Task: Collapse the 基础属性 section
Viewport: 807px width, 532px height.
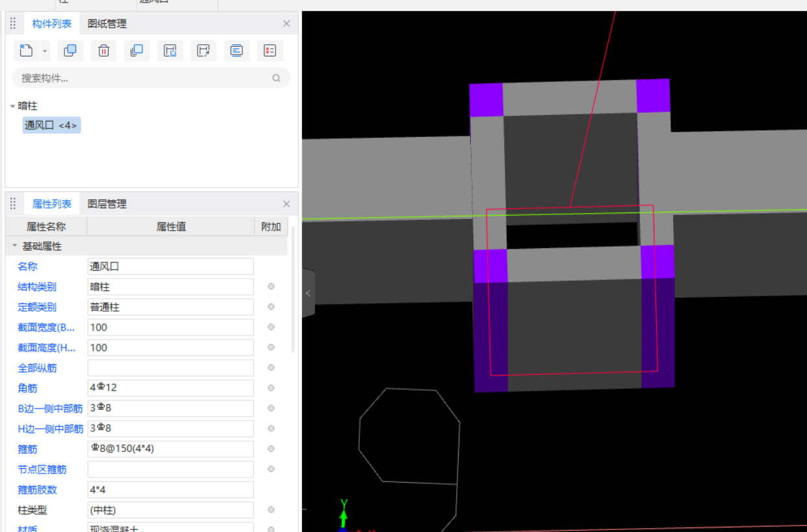Action: [x=14, y=246]
